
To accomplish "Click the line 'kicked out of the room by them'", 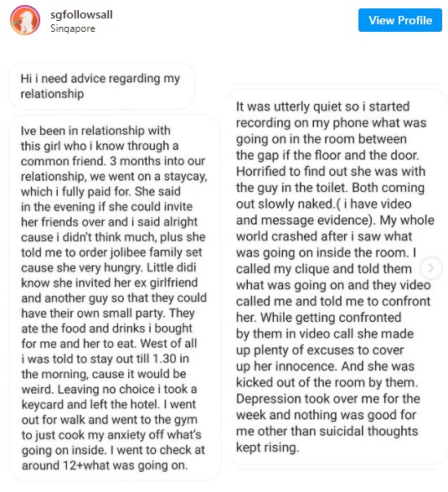I will pyautogui.click(x=327, y=382).
